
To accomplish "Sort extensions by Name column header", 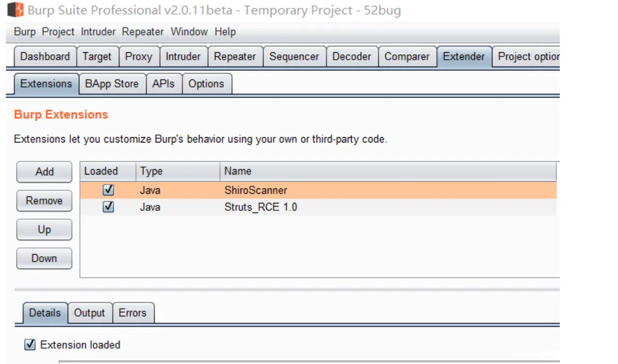I will 237,171.
